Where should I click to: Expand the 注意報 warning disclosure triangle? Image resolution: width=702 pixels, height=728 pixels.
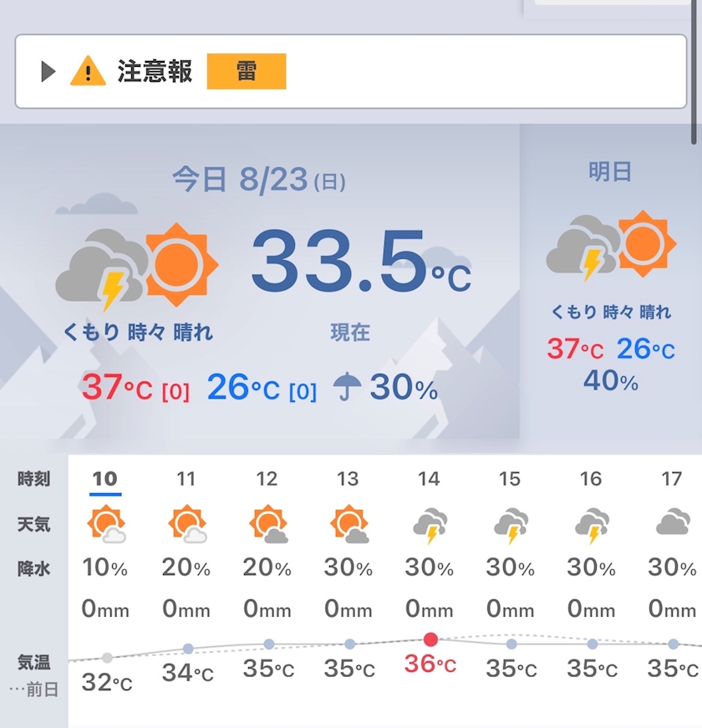click(48, 72)
